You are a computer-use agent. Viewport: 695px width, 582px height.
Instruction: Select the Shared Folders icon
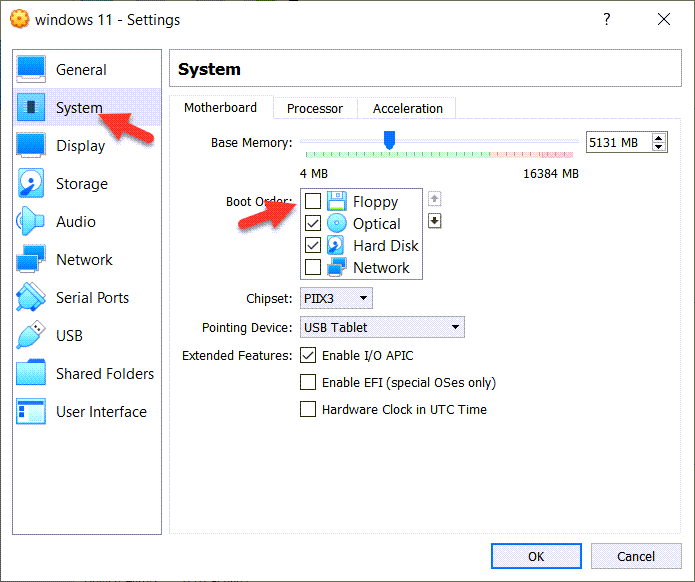click(x=31, y=374)
